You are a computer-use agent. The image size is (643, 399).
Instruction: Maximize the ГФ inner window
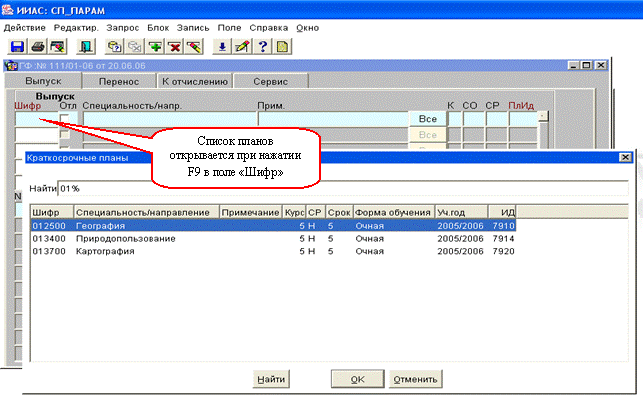pyautogui.click(x=586, y=65)
